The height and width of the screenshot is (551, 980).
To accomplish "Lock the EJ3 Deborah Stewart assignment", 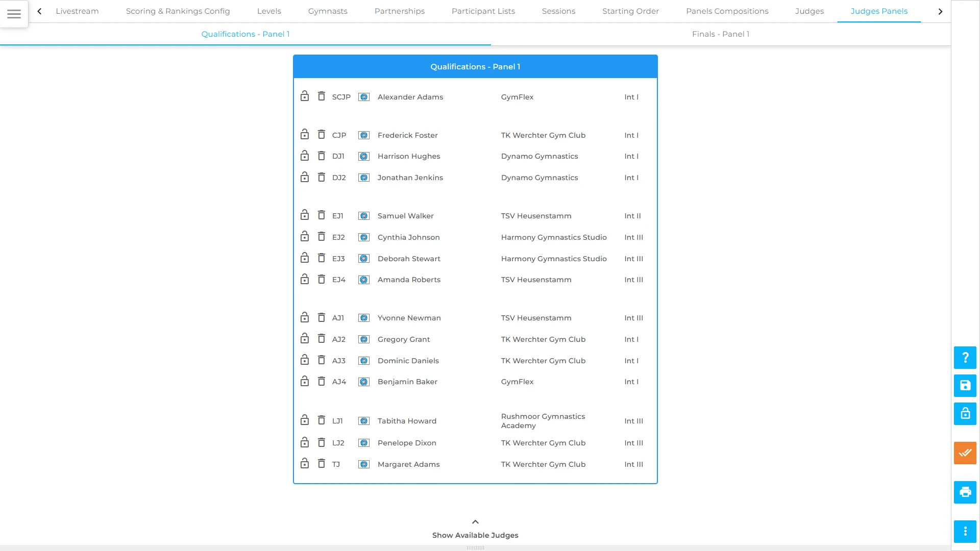I will pyautogui.click(x=305, y=258).
